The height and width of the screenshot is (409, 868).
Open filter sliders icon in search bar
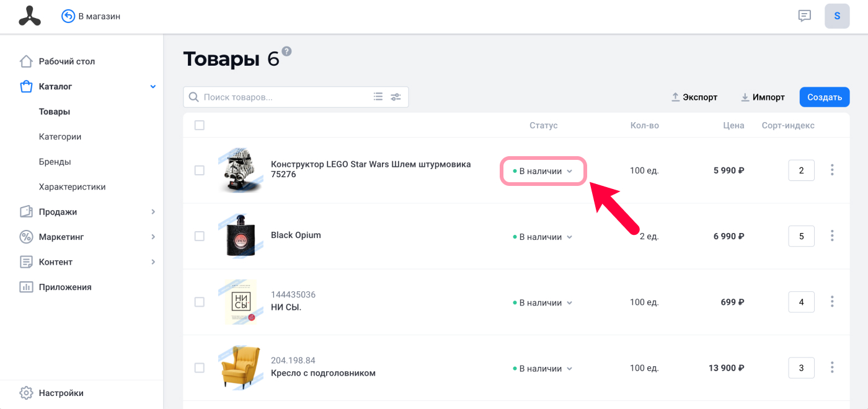pos(396,97)
